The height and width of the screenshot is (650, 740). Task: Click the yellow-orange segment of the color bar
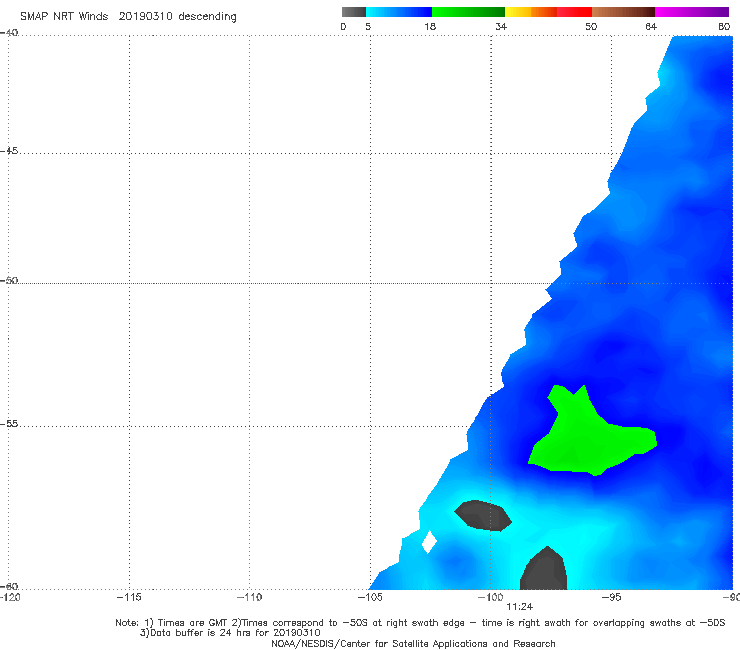(531, 12)
